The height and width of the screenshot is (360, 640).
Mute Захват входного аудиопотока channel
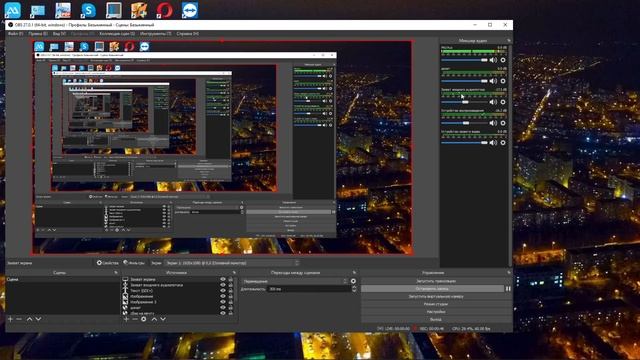click(493, 102)
